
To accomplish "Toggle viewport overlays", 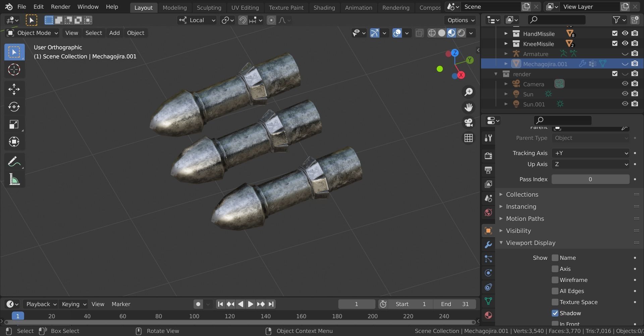I will pyautogui.click(x=397, y=33).
